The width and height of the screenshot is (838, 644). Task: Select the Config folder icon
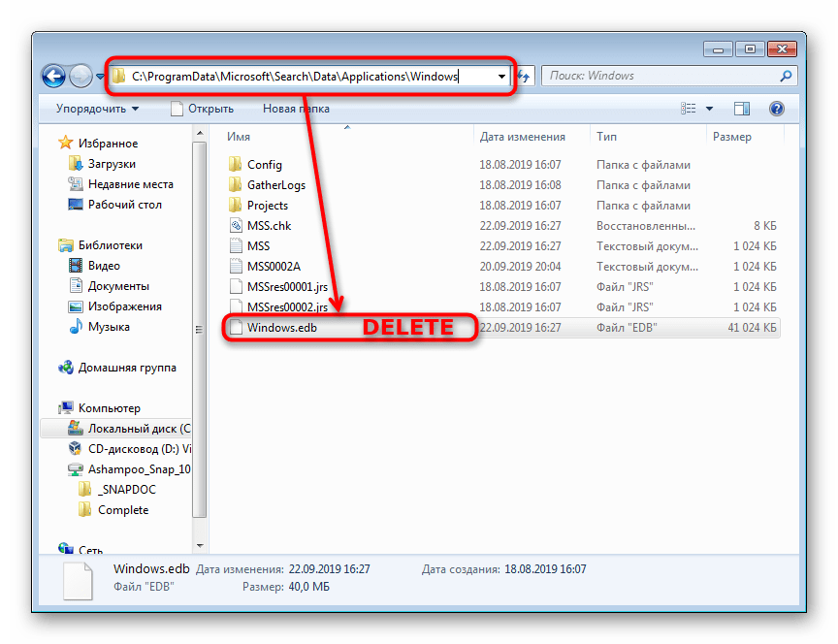[x=235, y=165]
